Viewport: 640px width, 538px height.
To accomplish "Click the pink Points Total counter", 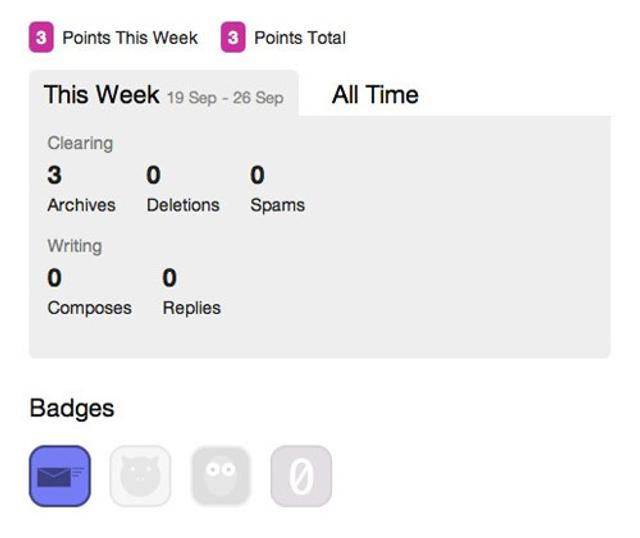I will point(232,38).
